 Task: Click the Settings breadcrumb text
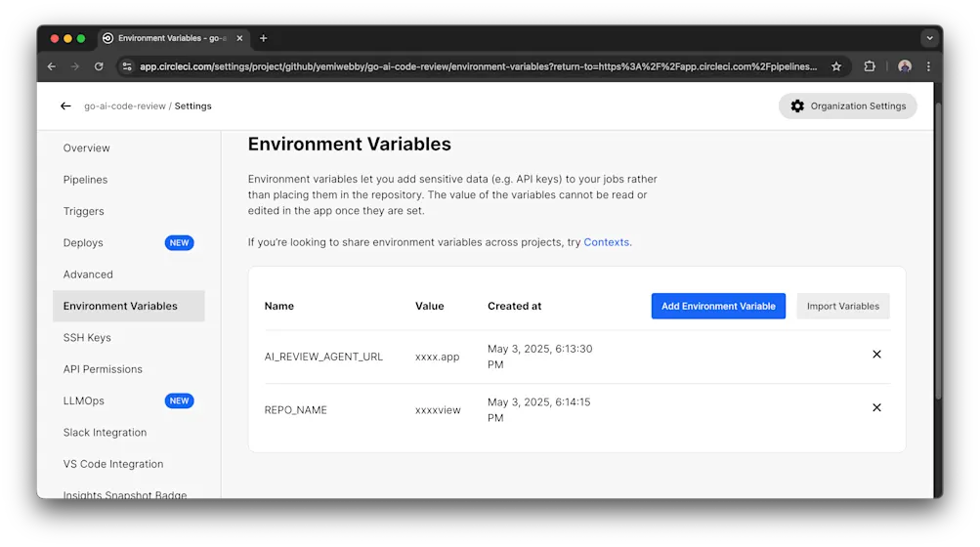pyautogui.click(x=192, y=106)
